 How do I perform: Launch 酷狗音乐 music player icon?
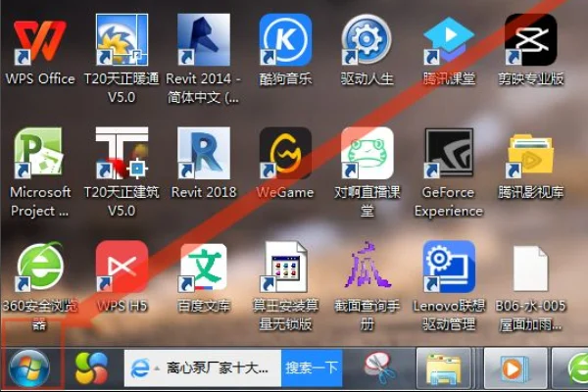click(285, 40)
